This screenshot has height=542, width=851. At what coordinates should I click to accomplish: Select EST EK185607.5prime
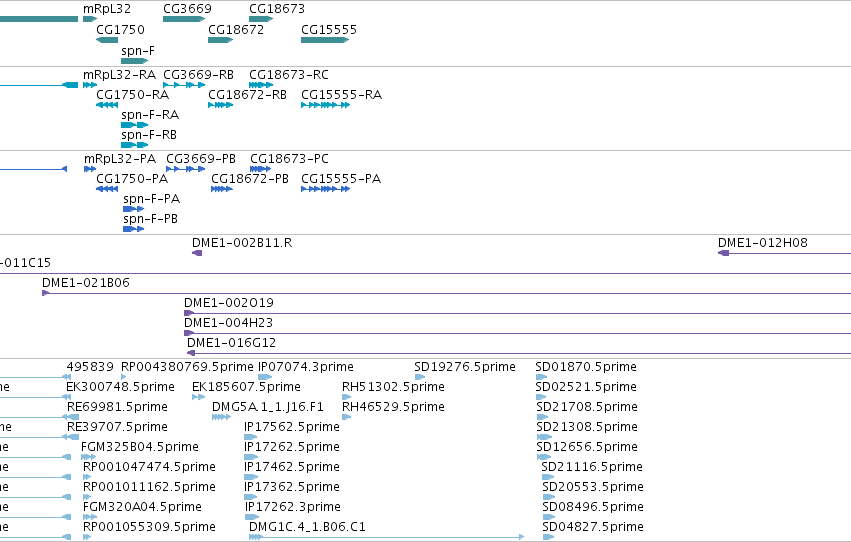pos(246,387)
